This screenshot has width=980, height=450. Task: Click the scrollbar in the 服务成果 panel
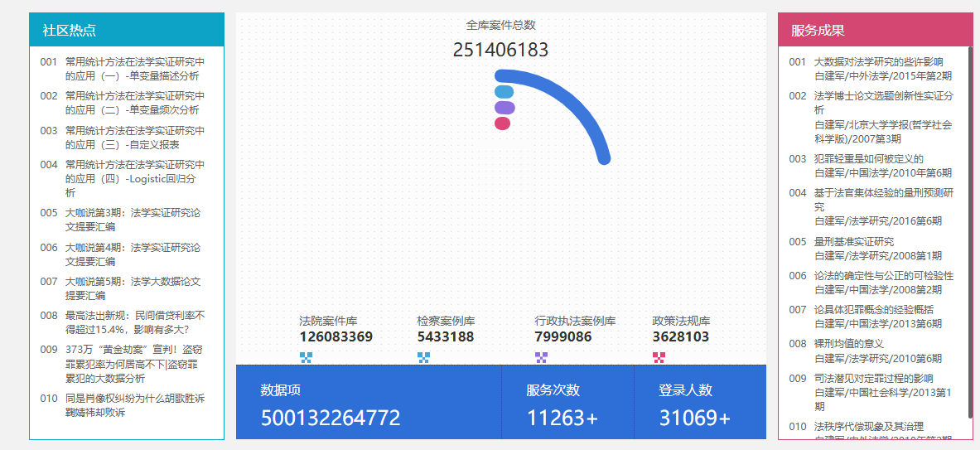(x=969, y=232)
